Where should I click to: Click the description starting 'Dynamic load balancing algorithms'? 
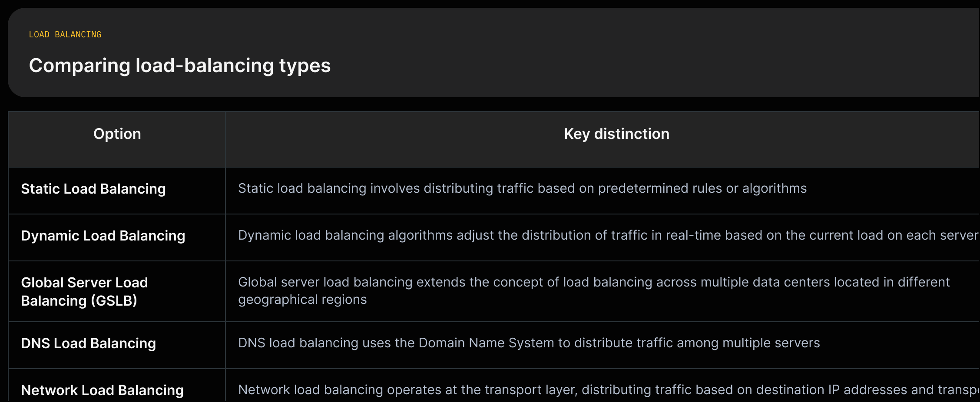pyautogui.click(x=608, y=235)
